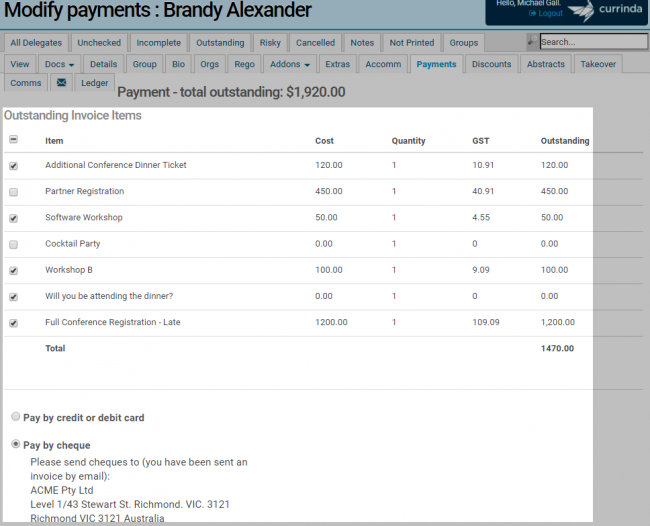Open the Risky tab
The width and height of the screenshot is (650, 526).
coord(270,43)
